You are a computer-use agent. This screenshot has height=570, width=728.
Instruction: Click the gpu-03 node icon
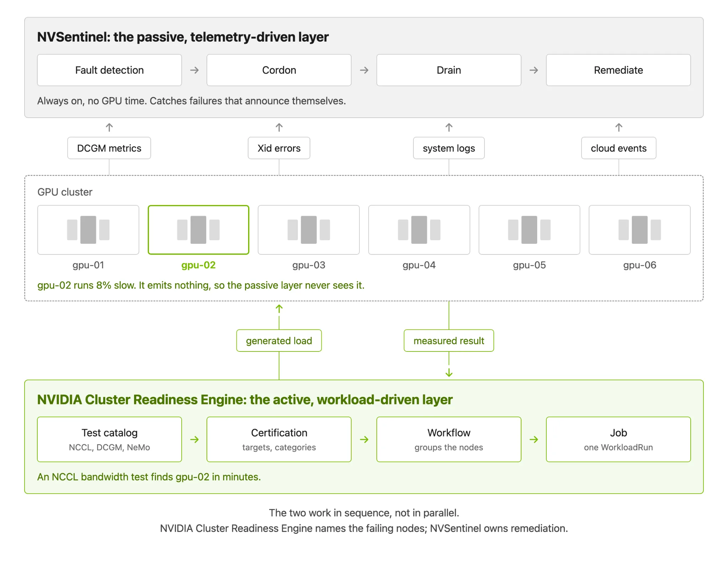(309, 230)
